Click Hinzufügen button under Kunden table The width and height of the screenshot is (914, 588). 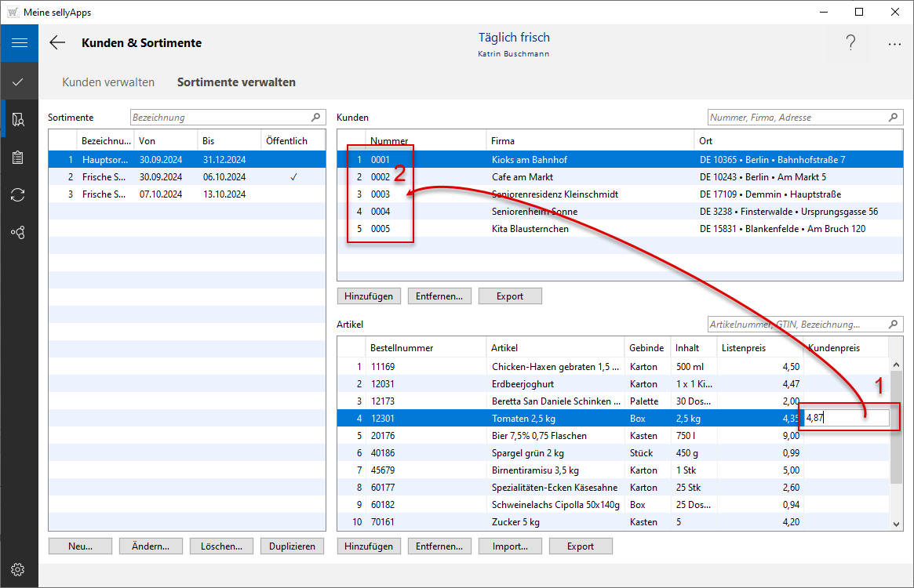coord(369,296)
